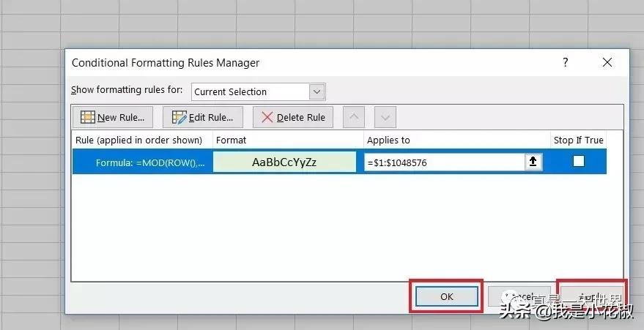The width and height of the screenshot is (644, 330).
Task: Open the Edit Rule dialog
Action: pyautogui.click(x=202, y=117)
